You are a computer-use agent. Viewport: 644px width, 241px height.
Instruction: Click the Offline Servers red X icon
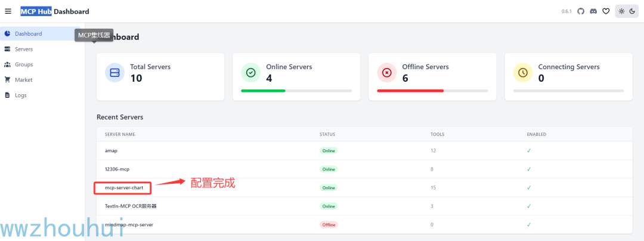click(x=386, y=73)
